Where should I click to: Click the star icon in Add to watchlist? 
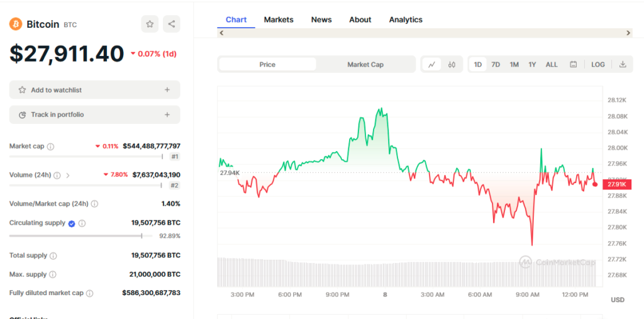22,90
